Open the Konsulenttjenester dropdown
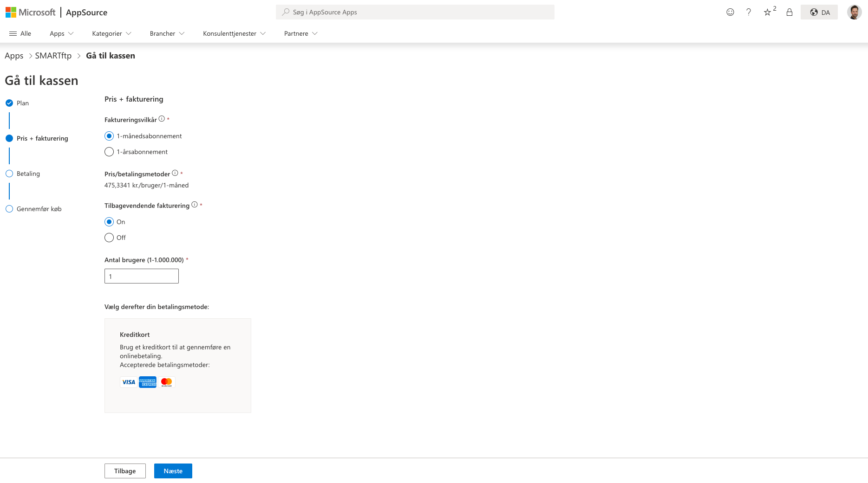The height and width of the screenshot is (483, 868). click(234, 33)
